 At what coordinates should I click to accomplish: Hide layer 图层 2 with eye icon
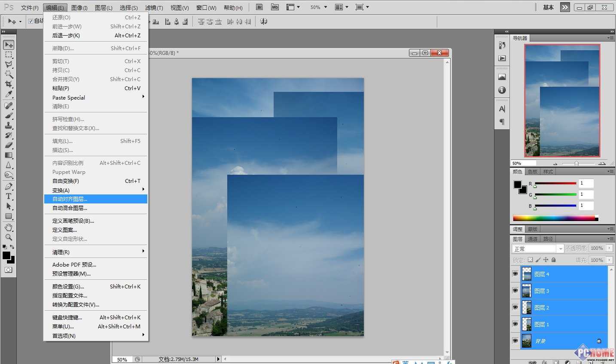pyautogui.click(x=515, y=307)
